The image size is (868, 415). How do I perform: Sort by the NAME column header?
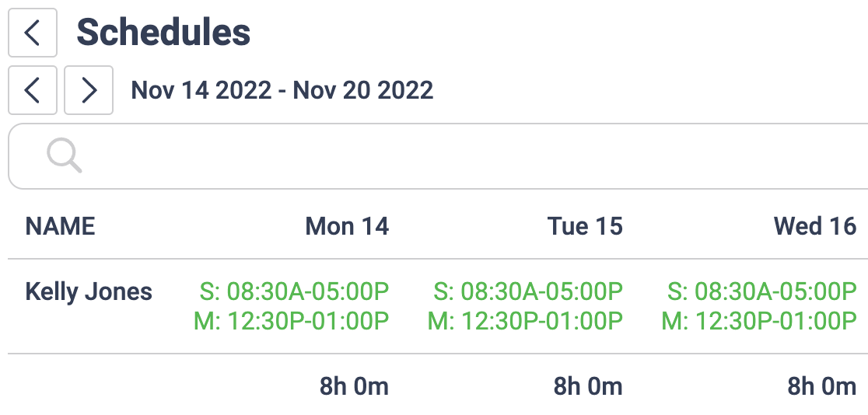click(61, 226)
